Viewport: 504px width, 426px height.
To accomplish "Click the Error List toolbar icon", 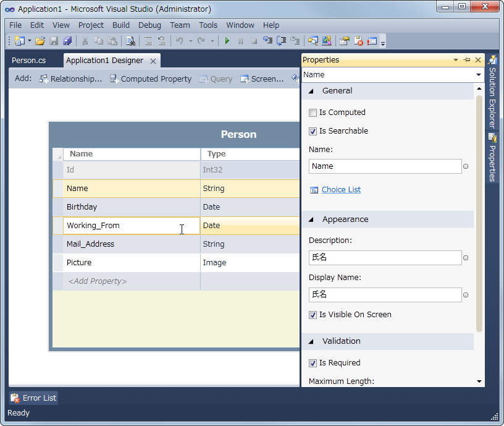I will [x=358, y=41].
